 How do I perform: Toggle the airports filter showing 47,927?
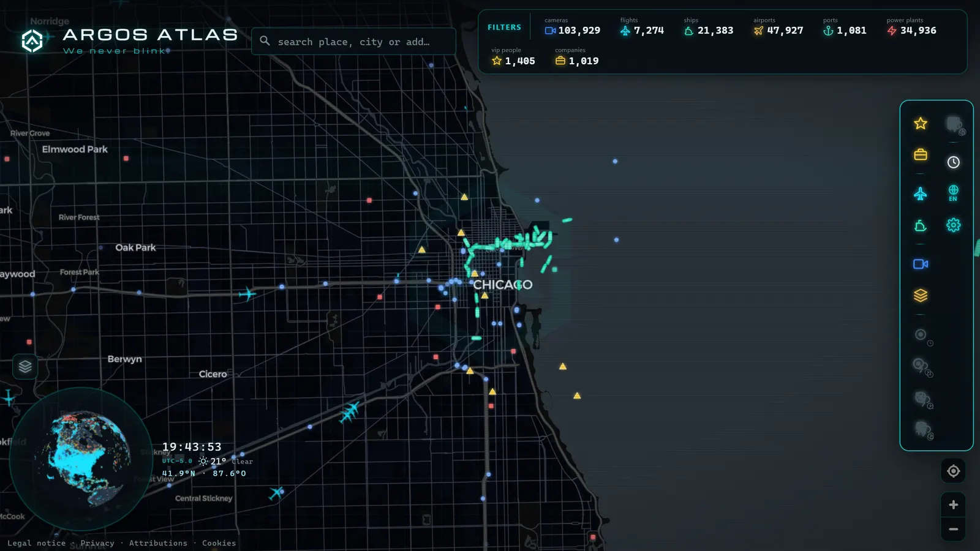pyautogui.click(x=778, y=26)
